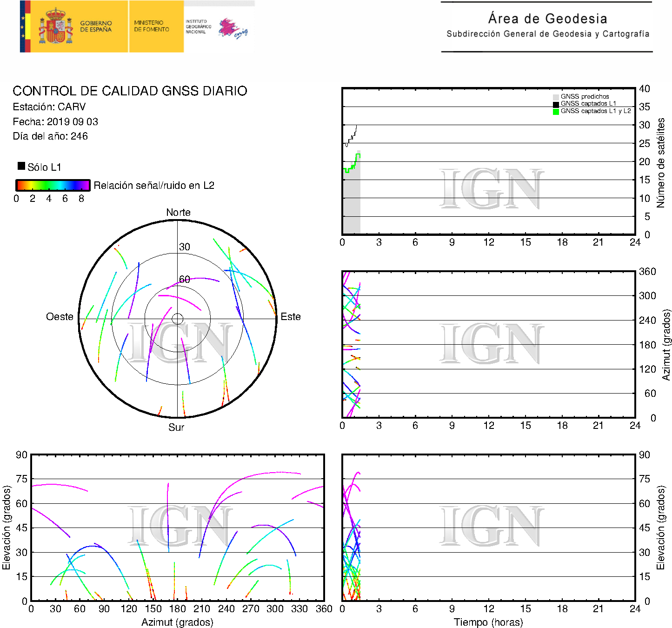672x628 pixels.
Task: Click the Día del año: 246 line
Action: (x=50, y=136)
